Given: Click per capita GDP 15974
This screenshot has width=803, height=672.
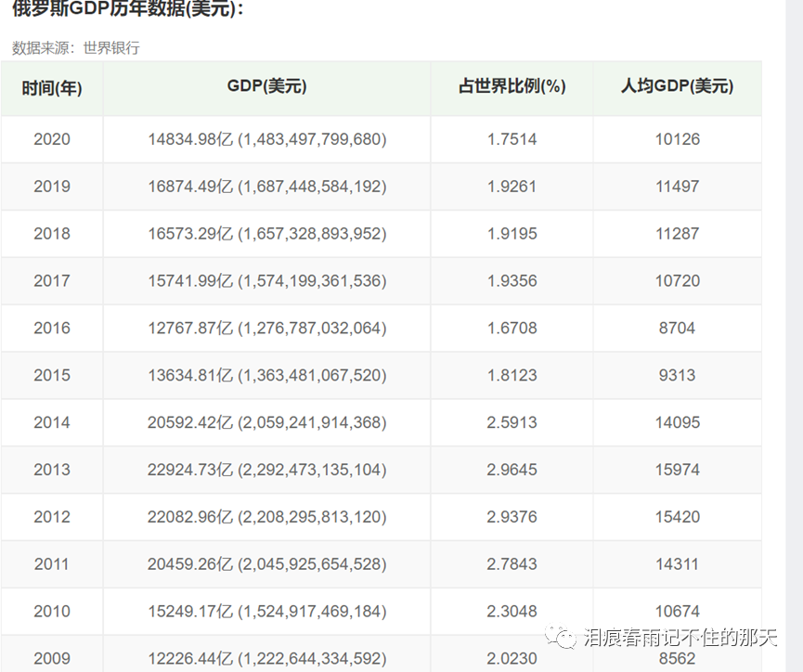Looking at the screenshot, I should [x=678, y=470].
